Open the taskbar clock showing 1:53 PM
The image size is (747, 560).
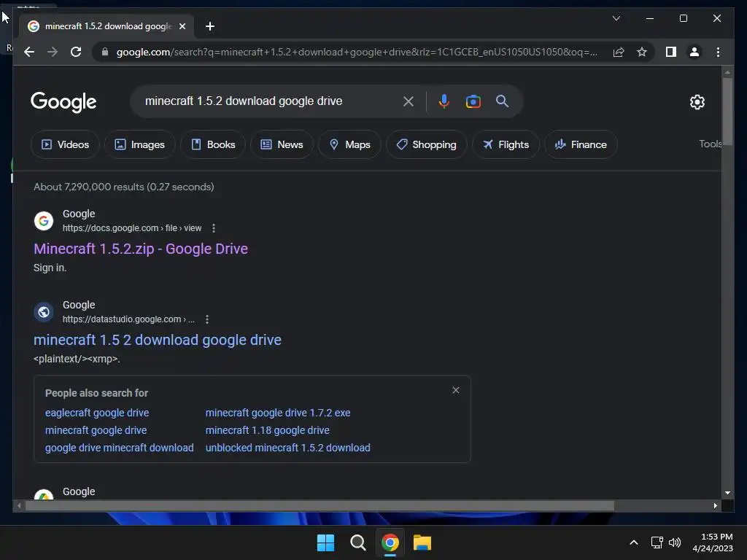713,542
